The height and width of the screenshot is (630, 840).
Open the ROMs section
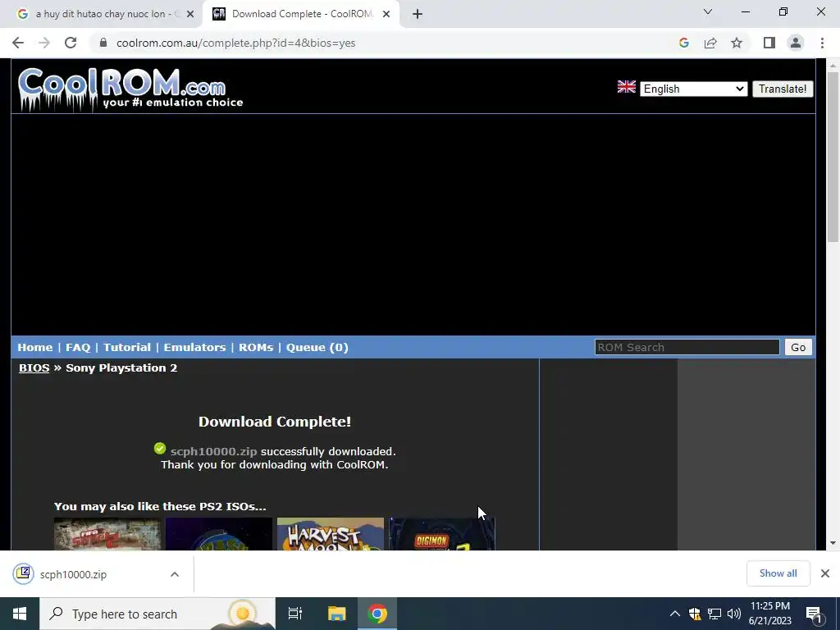[256, 347]
